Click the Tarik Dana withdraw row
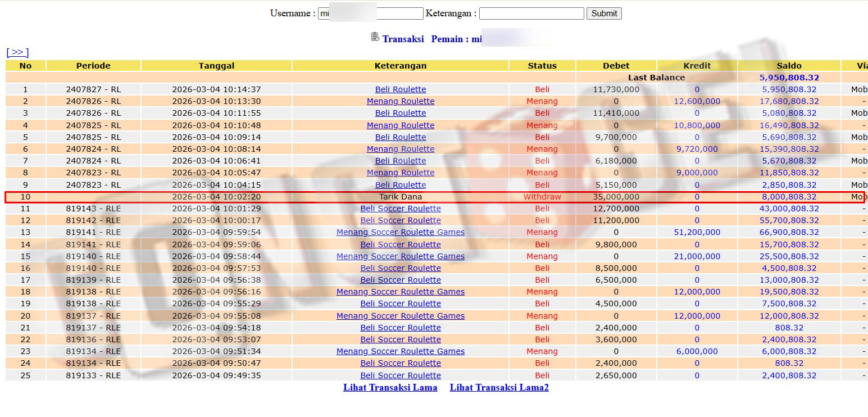Viewport: 868px width, 417px height. 401,197
